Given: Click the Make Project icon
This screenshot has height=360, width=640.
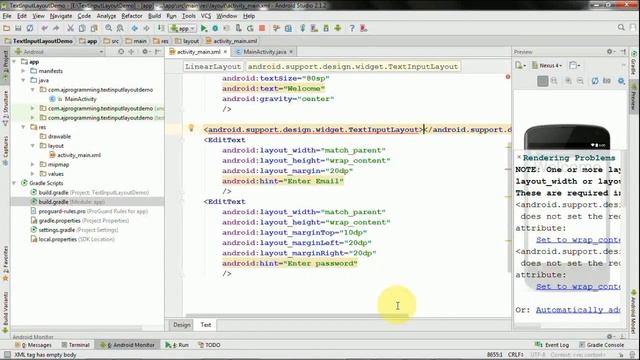Looking at the screenshot, I should click(161, 28).
